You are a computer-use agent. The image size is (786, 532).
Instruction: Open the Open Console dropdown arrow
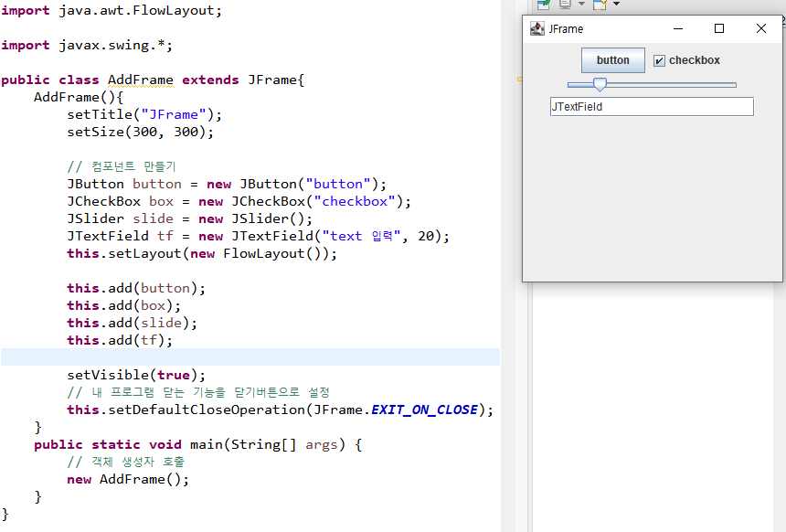click(x=617, y=4)
